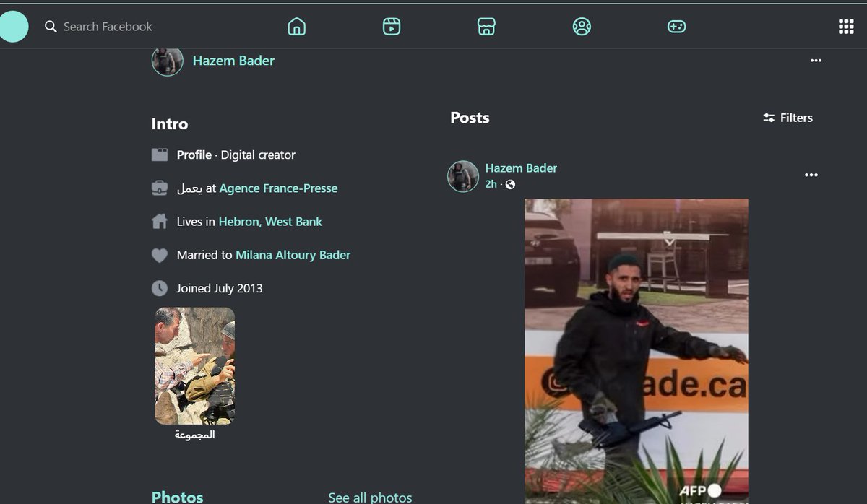
Task: Open the Agence France-Presse link
Action: (278, 188)
